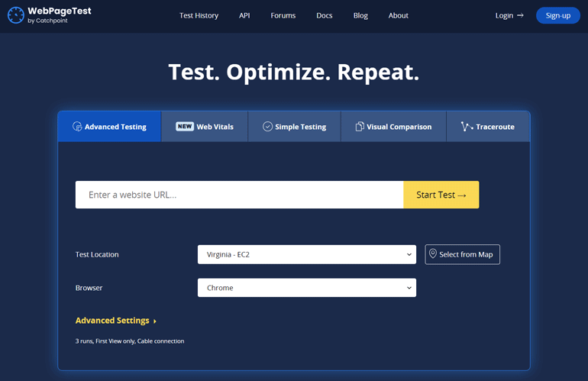Click the WebPageTest by Catchpoint wordmark
The image size is (588, 381).
60,15
